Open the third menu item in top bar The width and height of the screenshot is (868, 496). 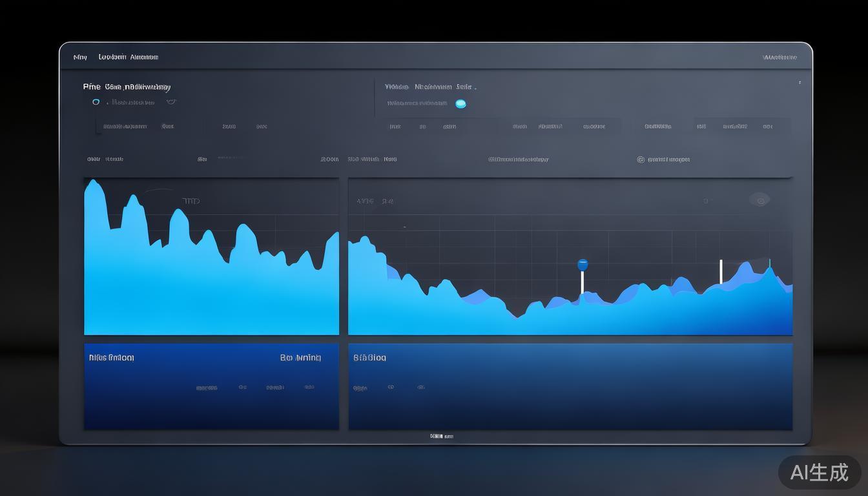tap(144, 57)
